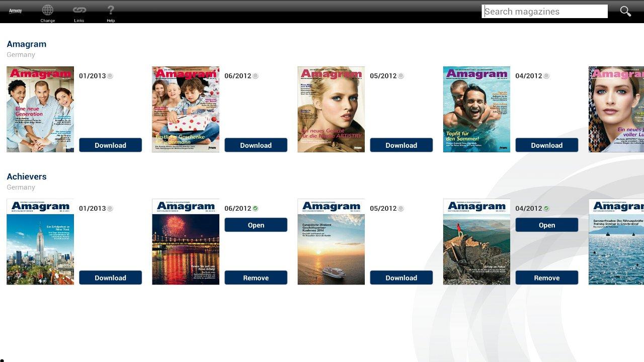Tap Achievers 04/2012 mountain cover
The image size is (644, 362).
pyautogui.click(x=476, y=242)
